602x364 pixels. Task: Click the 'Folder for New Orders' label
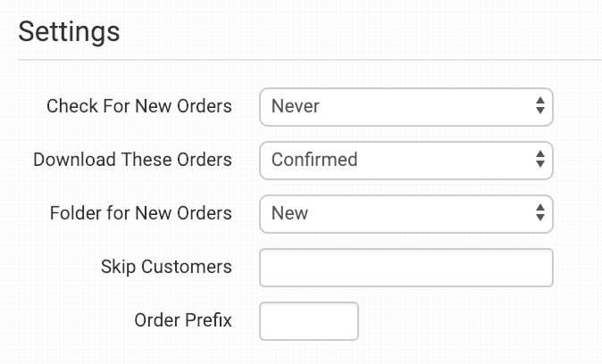pos(141,213)
